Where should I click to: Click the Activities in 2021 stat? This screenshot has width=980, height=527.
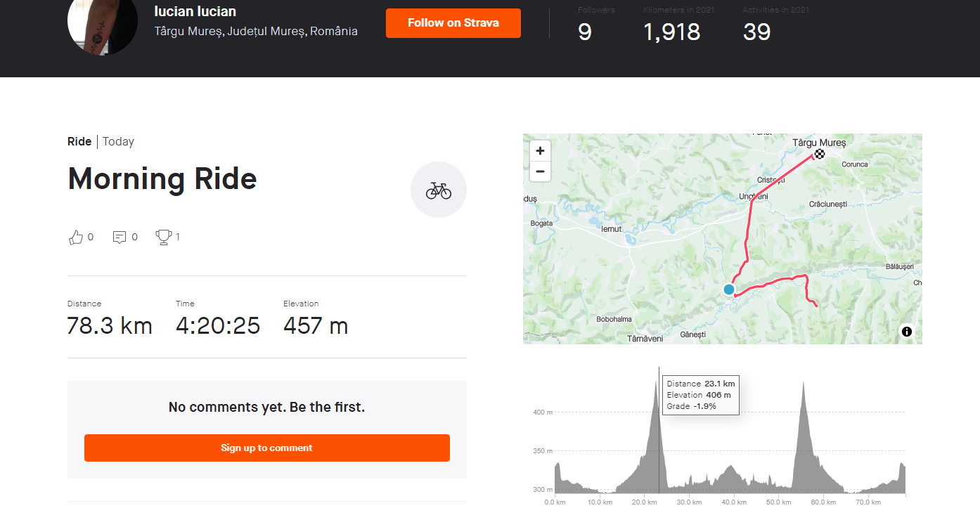756,32
